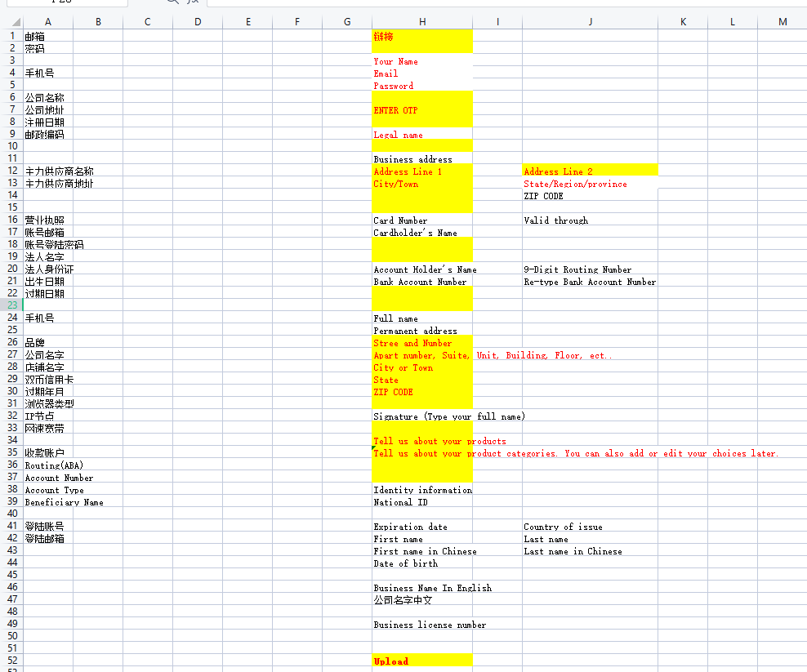Select the underlined 'Legal name' cell
The image size is (807, 672).
pyautogui.click(x=422, y=134)
